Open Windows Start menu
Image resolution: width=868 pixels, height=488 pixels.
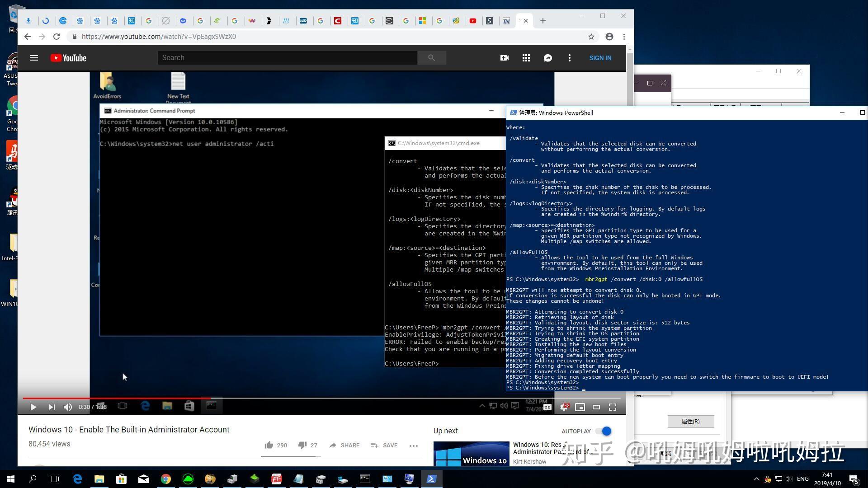tap(11, 479)
